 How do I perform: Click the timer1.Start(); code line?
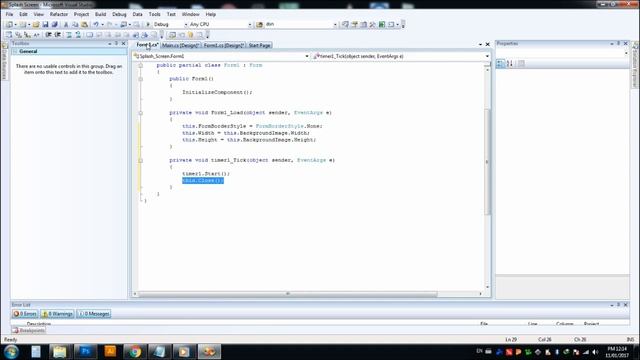click(206, 173)
